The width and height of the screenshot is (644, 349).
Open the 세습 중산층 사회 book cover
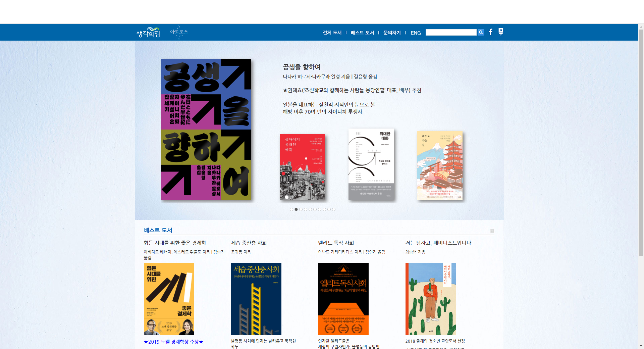coord(256,299)
